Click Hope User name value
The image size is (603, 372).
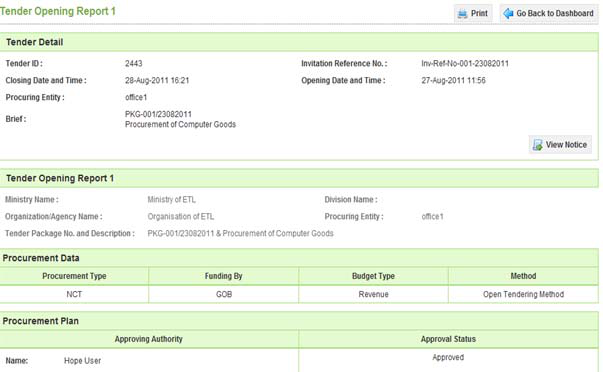coord(82,361)
